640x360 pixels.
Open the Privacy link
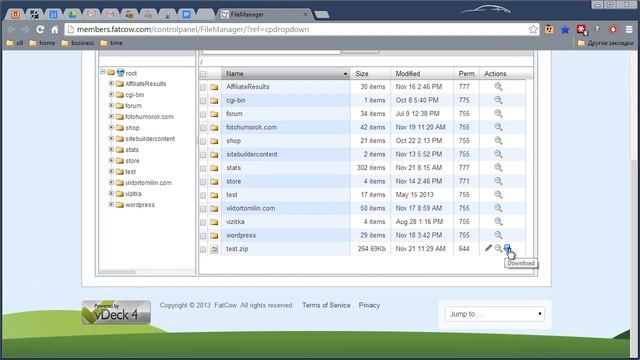[x=369, y=305]
